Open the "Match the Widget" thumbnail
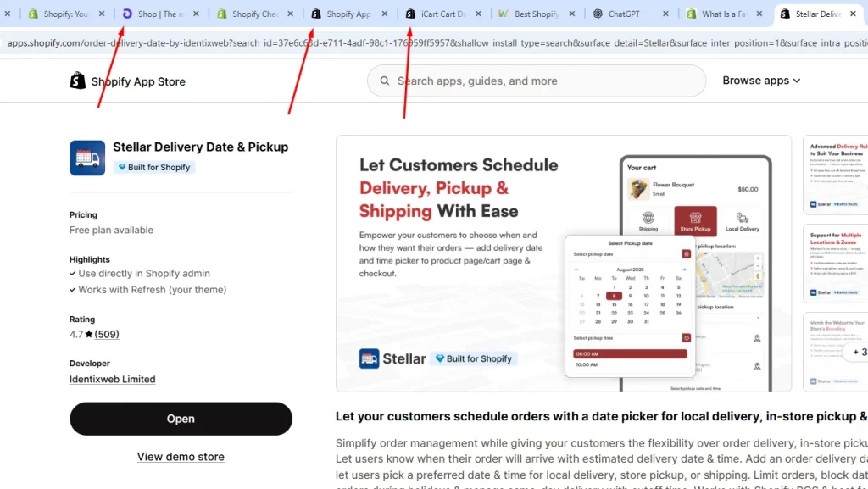The image size is (868, 489). (x=835, y=352)
